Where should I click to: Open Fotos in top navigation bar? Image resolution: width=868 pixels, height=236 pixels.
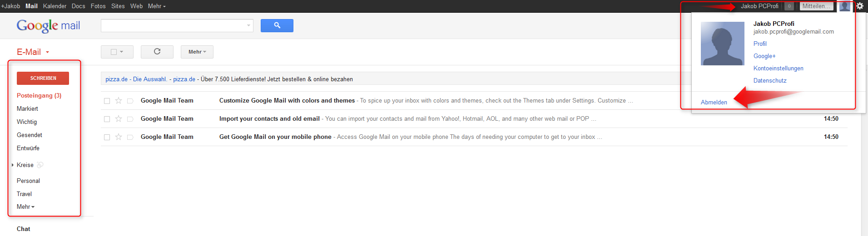click(x=98, y=6)
